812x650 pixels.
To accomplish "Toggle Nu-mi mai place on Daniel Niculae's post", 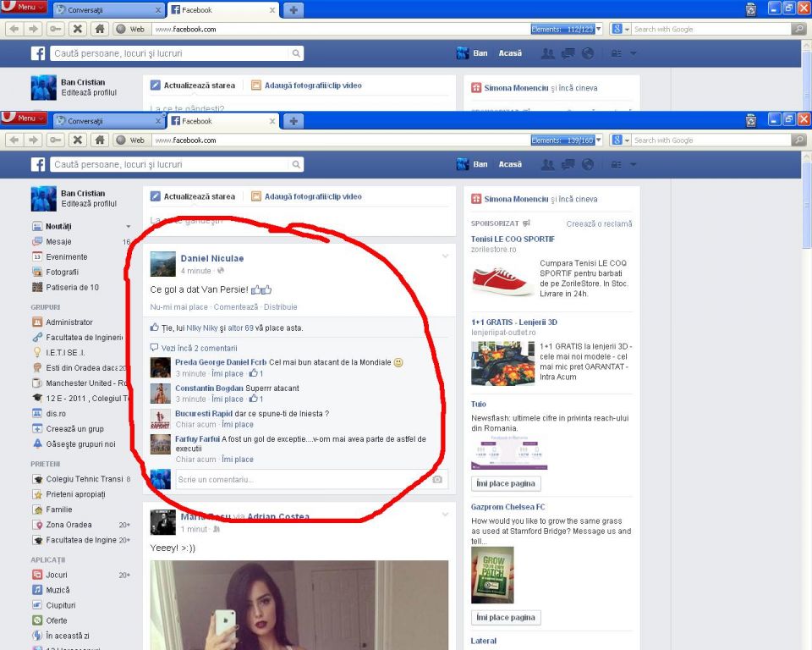I will pyautogui.click(x=178, y=307).
